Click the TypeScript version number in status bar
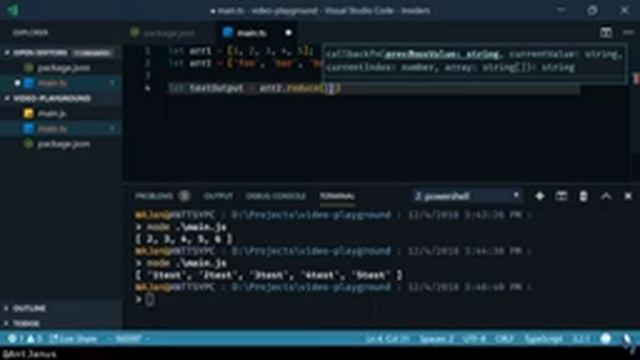Image resolution: width=640 pixels, height=360 pixels. point(581,339)
